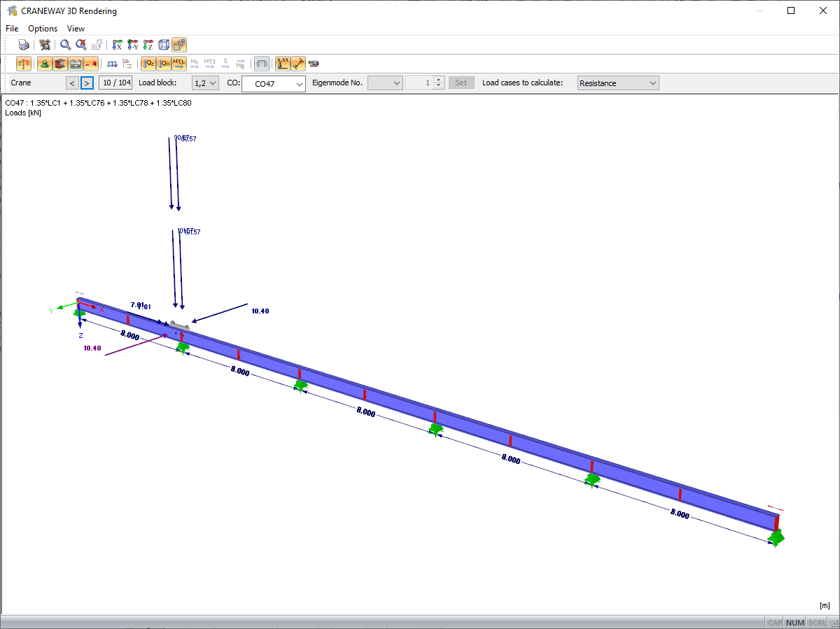Click the crane position 10 / 104 field

115,83
